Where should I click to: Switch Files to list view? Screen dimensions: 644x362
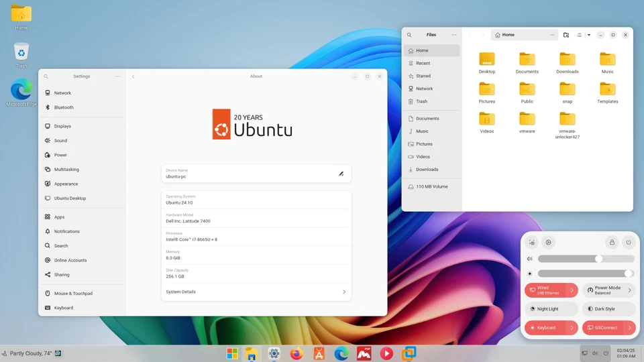[x=579, y=36]
